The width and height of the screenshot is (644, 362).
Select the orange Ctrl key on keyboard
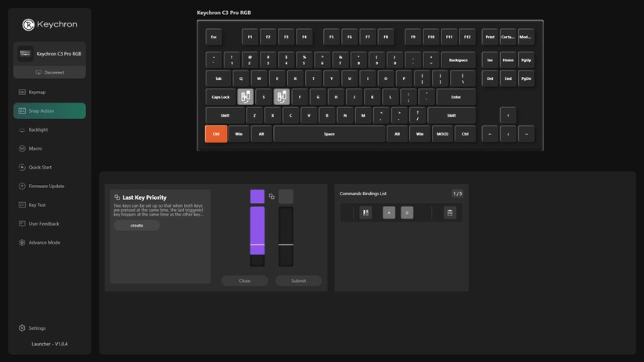pos(216,134)
